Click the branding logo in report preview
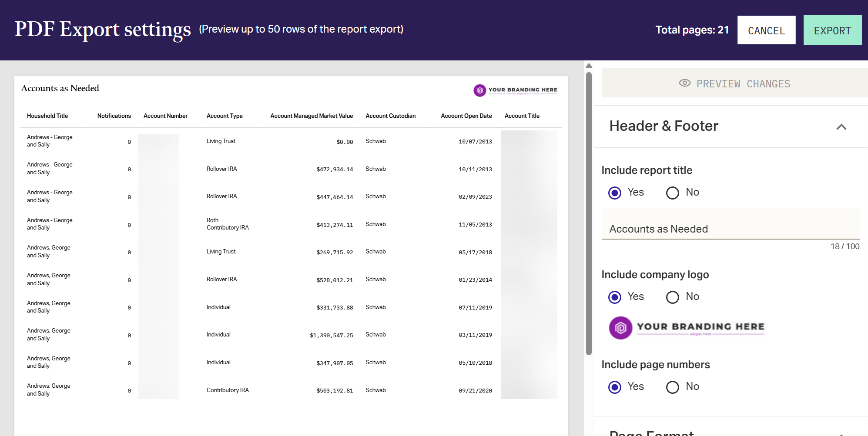The width and height of the screenshot is (868, 436). (x=515, y=90)
